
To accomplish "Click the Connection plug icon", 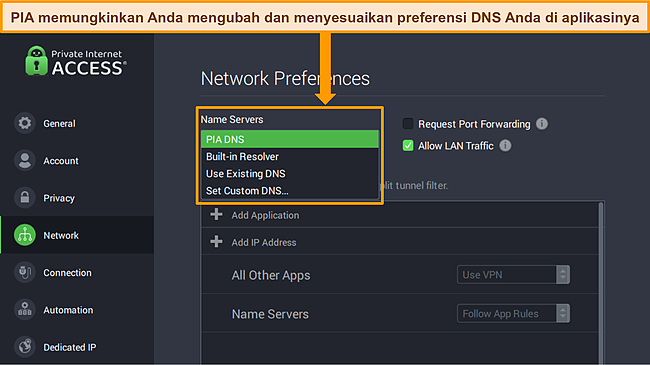I will click(x=25, y=273).
